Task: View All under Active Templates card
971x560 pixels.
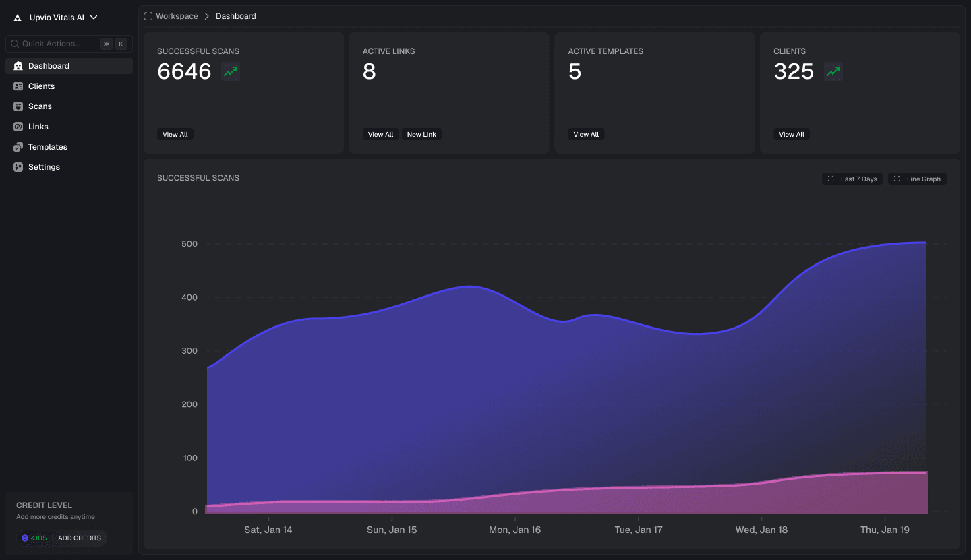Action: [x=586, y=134]
